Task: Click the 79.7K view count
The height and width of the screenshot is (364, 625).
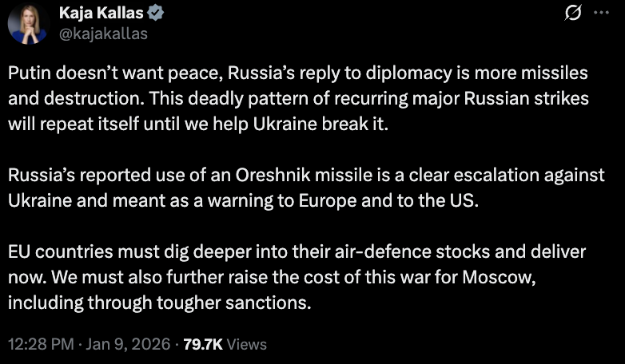Action: (203, 345)
